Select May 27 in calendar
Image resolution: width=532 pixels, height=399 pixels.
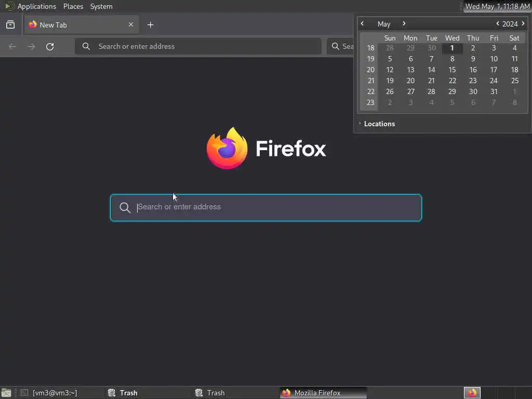[x=410, y=91]
